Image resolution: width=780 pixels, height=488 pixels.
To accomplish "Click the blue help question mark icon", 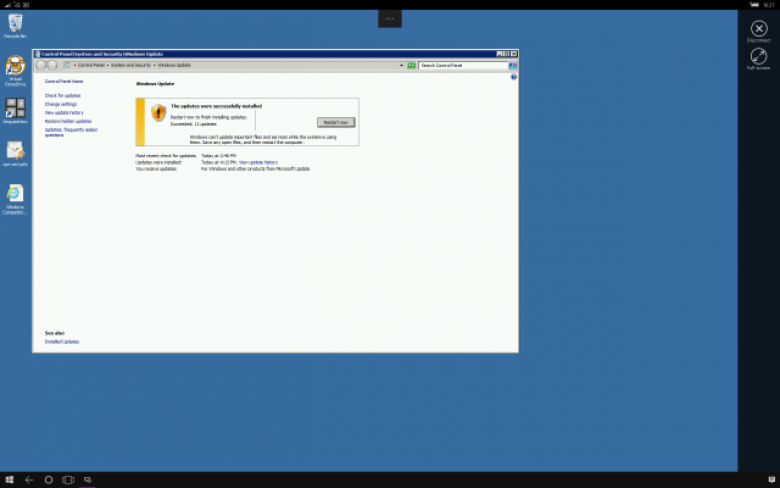I will click(514, 77).
